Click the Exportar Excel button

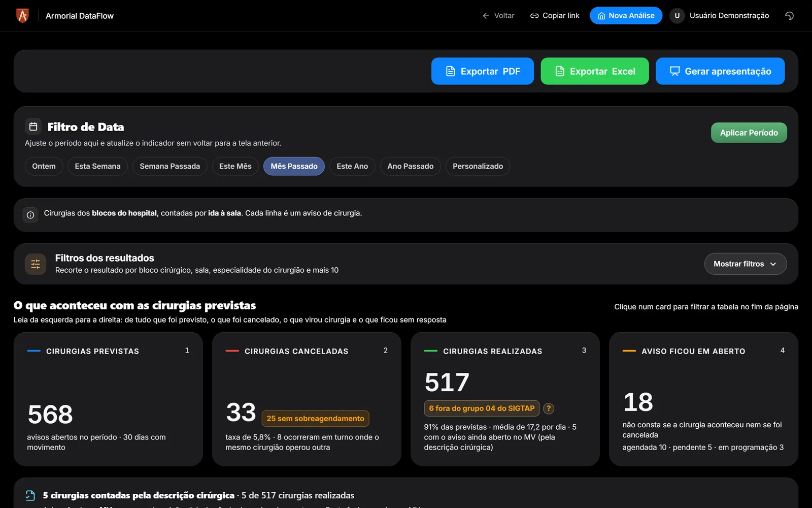pyautogui.click(x=595, y=71)
